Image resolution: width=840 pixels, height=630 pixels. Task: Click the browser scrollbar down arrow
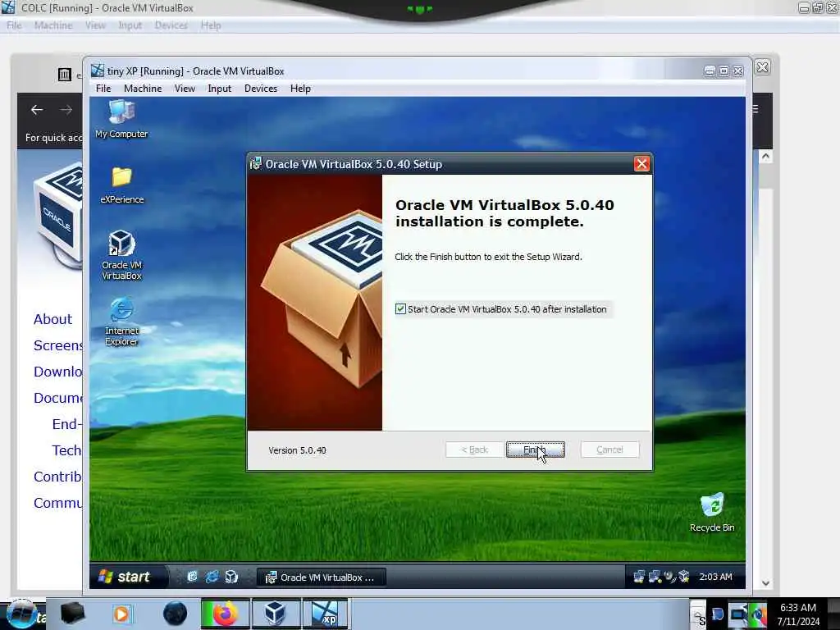click(765, 583)
